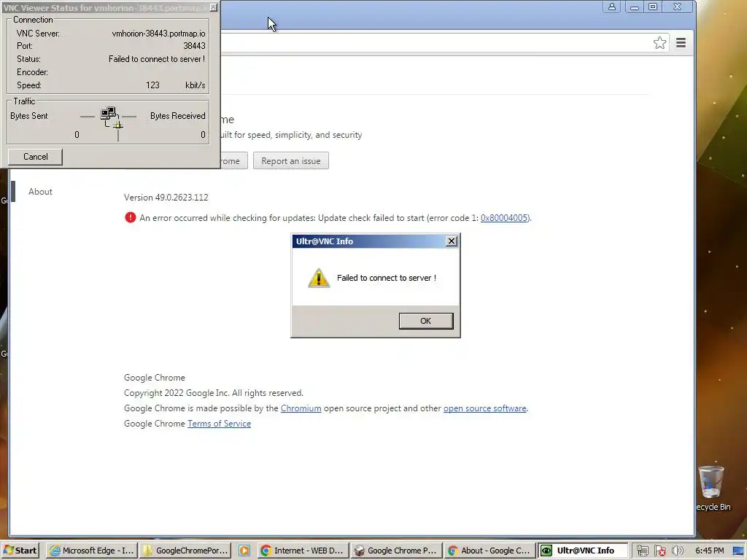Close the Ultr@VNC Info dialog with X
The width and height of the screenshot is (747, 560).
pyautogui.click(x=451, y=241)
